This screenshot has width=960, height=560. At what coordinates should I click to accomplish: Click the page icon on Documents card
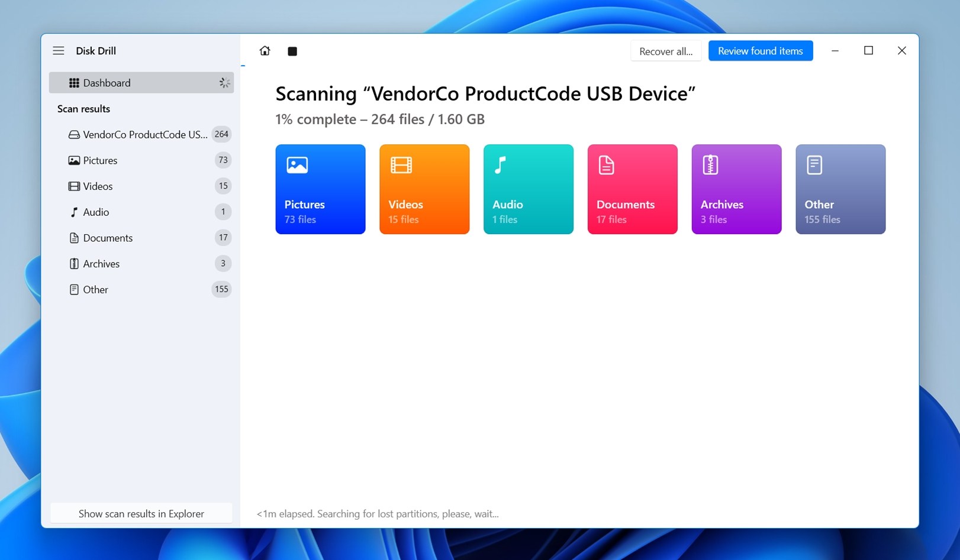pyautogui.click(x=607, y=165)
